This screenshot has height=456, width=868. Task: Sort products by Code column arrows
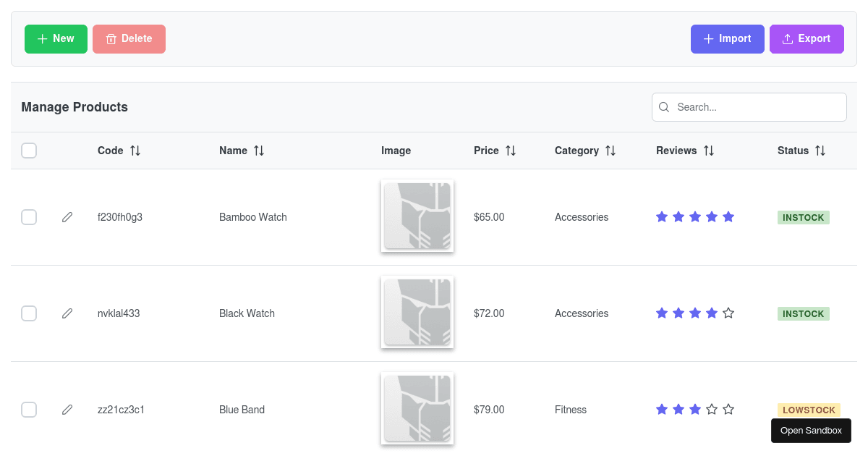coord(135,151)
